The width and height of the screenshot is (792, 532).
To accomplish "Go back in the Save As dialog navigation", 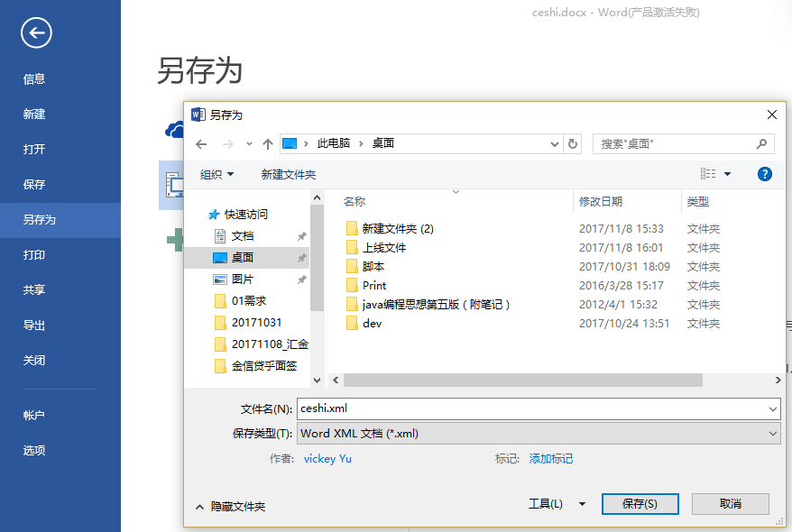I will [x=201, y=144].
